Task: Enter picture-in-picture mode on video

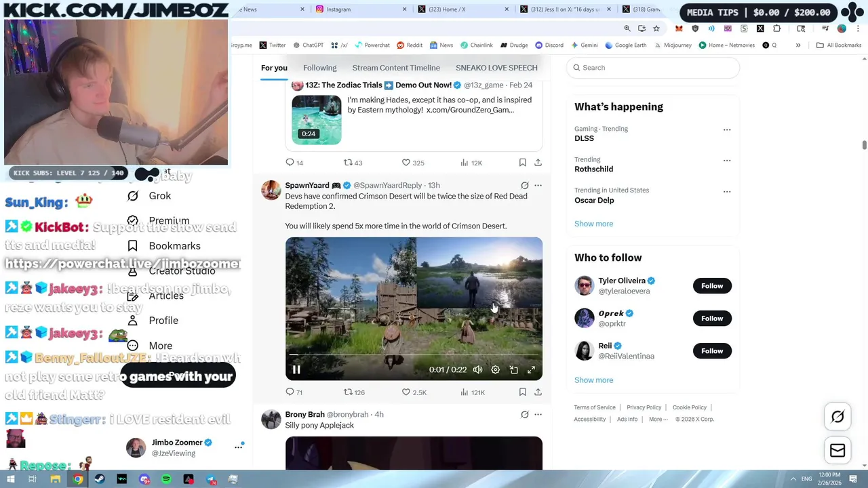Action: click(513, 369)
